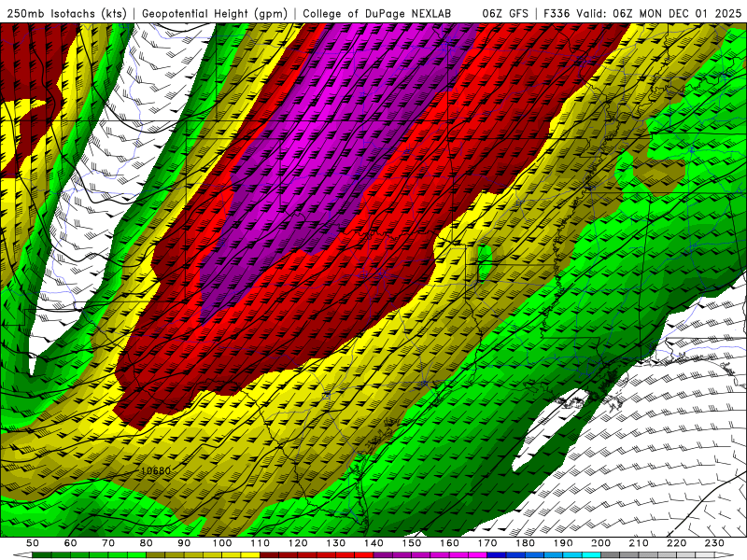The width and height of the screenshot is (747, 560).
Task: Click the bright yellow legend swatch ending at 110
Action: coord(250,554)
